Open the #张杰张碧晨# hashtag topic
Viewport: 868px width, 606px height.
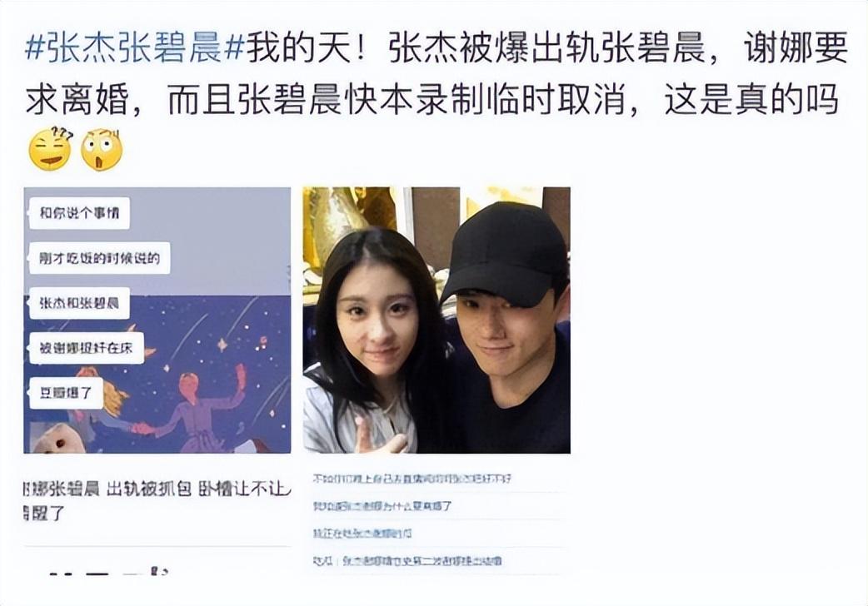click(x=135, y=48)
